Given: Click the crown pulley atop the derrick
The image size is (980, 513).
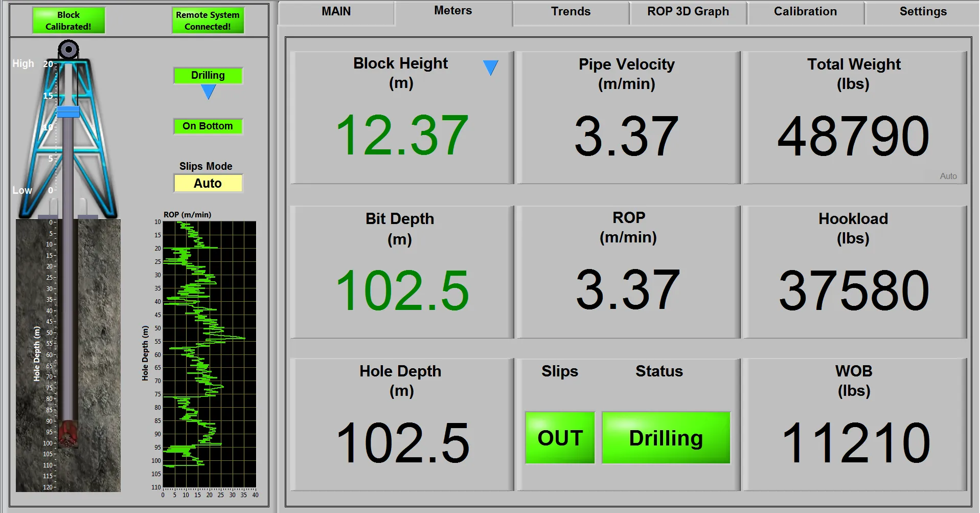Looking at the screenshot, I should click(x=68, y=50).
